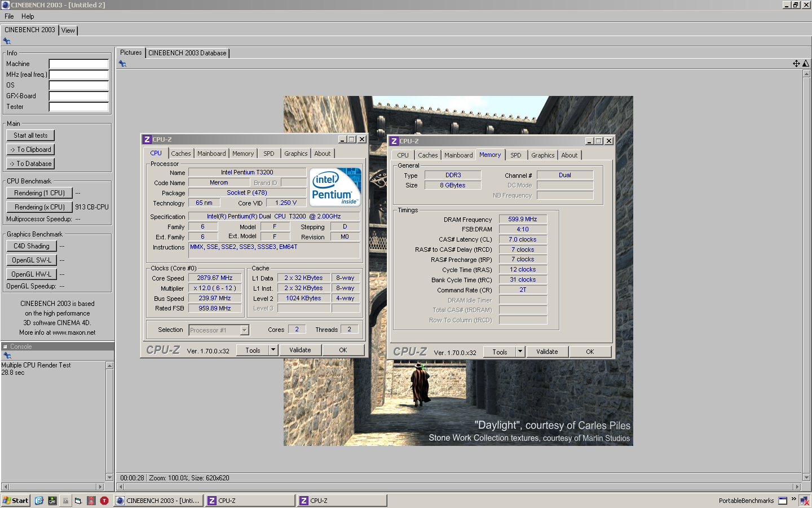
Task: Run Rendering (x CPU) benchmark
Action: (x=39, y=207)
